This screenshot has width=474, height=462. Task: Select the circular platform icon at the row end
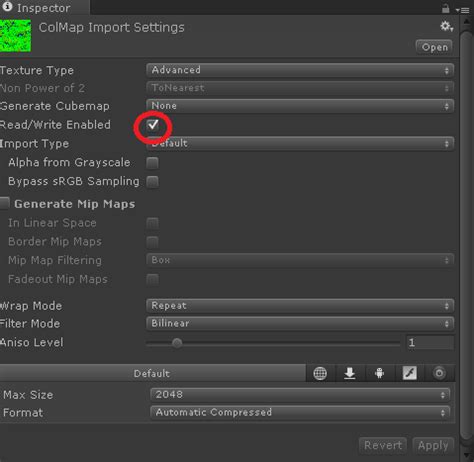(x=439, y=373)
